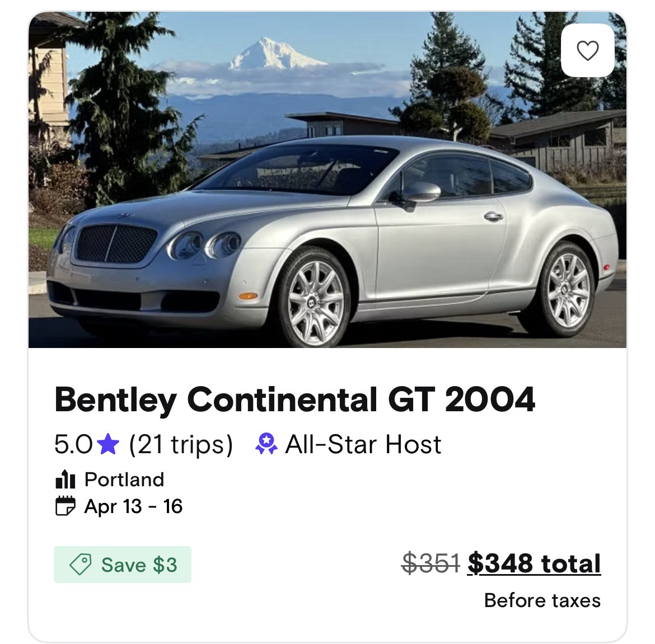The width and height of the screenshot is (655, 644).
Task: Click the crossed-out $351 price
Action: [431, 563]
